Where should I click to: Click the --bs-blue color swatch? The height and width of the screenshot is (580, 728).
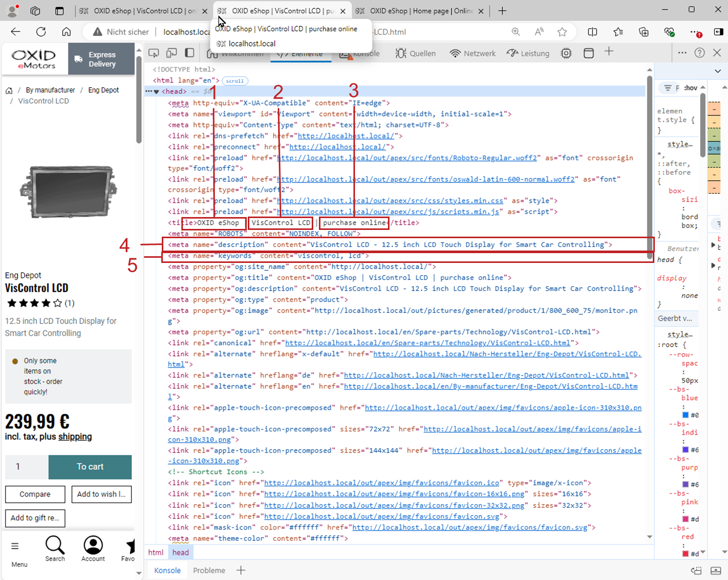(x=685, y=415)
